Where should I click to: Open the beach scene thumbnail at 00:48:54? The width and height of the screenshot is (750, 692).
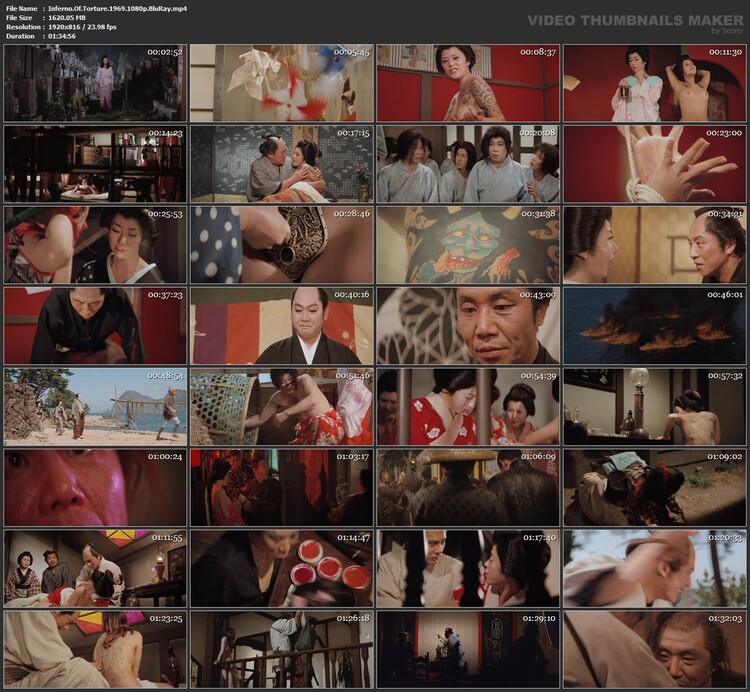(95, 406)
